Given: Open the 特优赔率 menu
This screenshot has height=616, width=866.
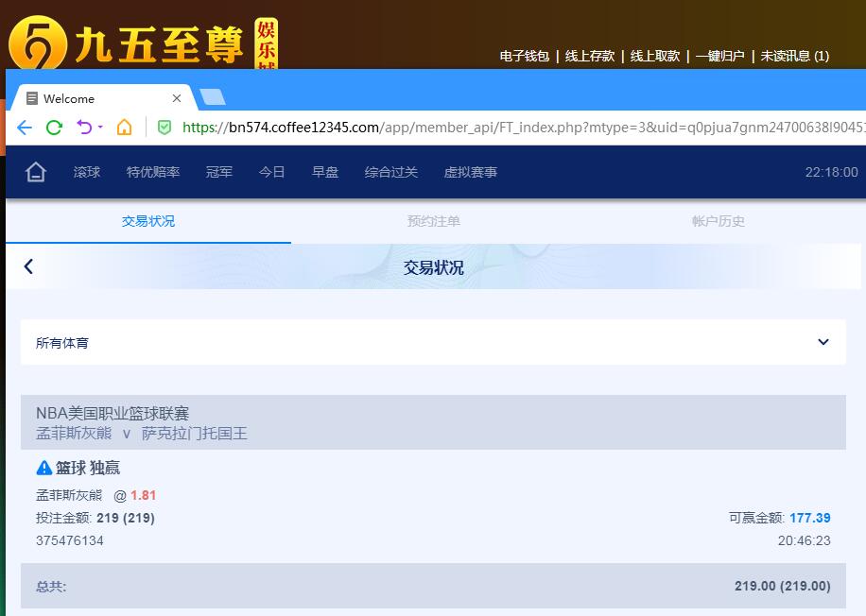Looking at the screenshot, I should point(153,172).
